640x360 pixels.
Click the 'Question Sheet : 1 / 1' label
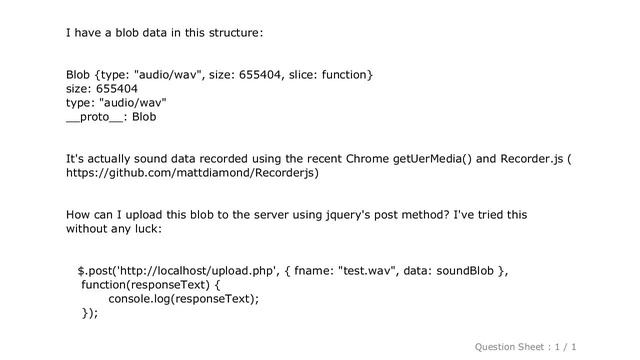(525, 347)
